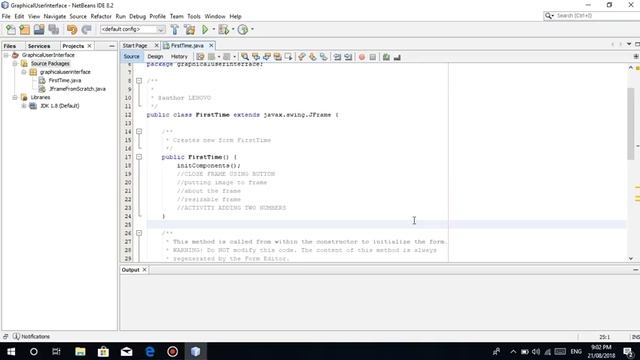Collapse the code fold at line 14
The image size is (640, 360).
tap(139, 131)
